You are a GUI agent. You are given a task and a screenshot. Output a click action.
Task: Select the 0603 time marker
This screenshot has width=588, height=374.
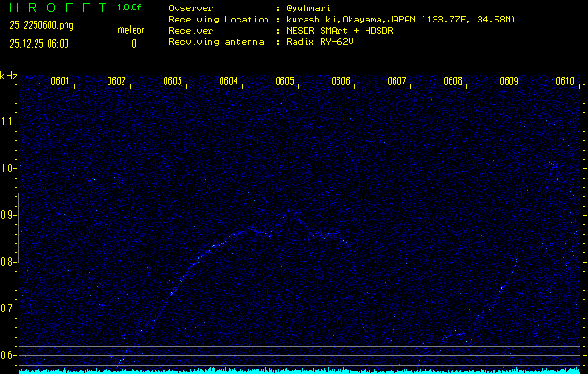pos(172,81)
